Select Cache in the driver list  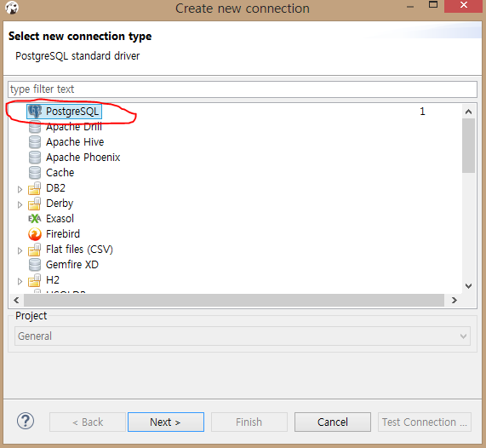click(x=60, y=173)
